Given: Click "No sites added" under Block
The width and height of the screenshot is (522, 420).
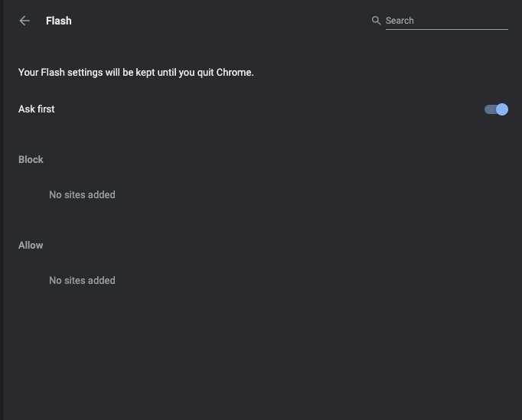Looking at the screenshot, I should pos(82,195).
